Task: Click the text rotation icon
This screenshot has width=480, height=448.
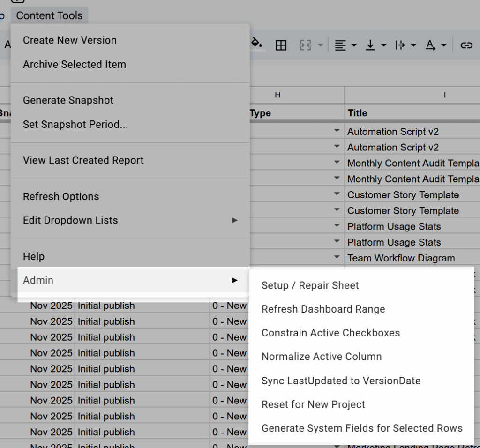Action: (430, 45)
